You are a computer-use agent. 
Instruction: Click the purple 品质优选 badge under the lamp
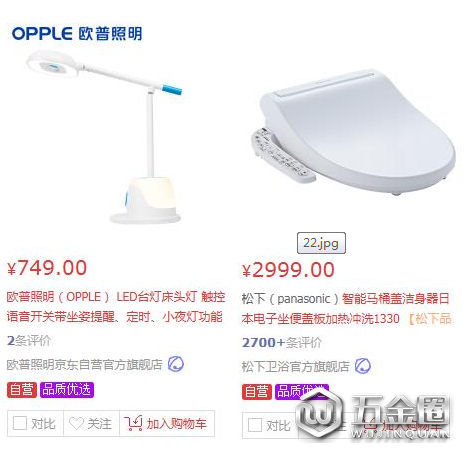pos(67,389)
